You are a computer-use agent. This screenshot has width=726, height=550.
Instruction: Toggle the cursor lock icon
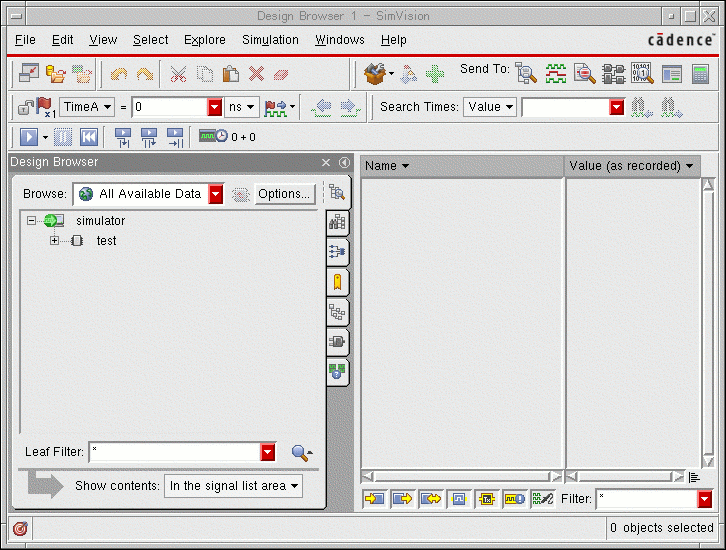coord(25,107)
